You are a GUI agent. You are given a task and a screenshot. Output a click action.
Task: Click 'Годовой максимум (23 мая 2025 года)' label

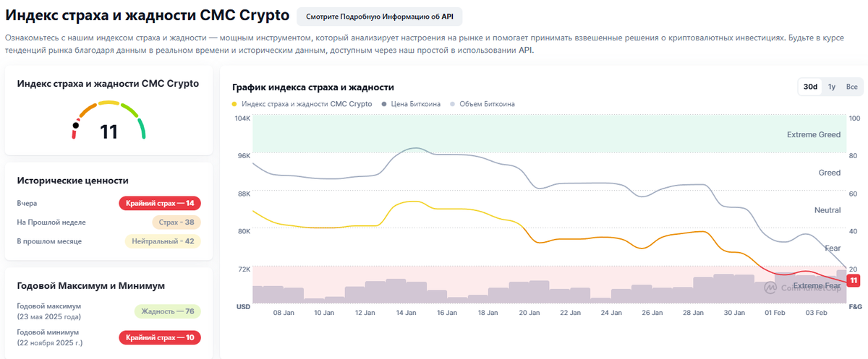(49, 311)
